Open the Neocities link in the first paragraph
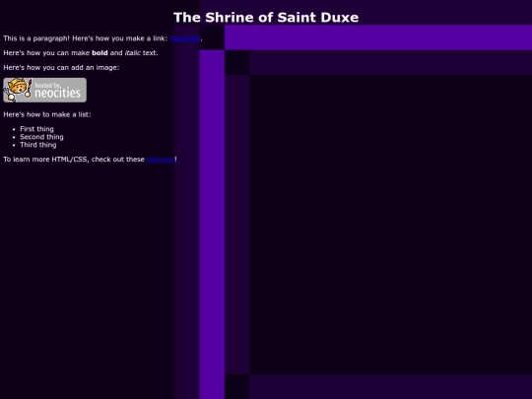The width and height of the screenshot is (532, 399). [185, 38]
